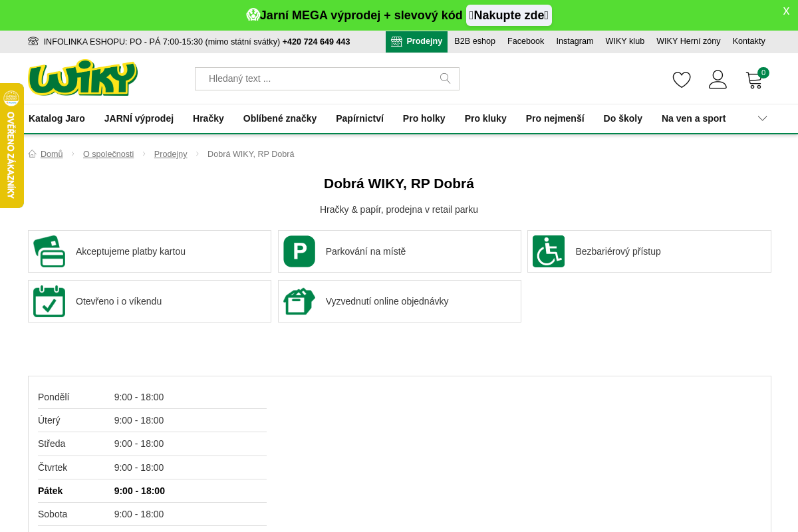Open the Hračky menu category
Screen dimensions: 798x532
point(208,118)
